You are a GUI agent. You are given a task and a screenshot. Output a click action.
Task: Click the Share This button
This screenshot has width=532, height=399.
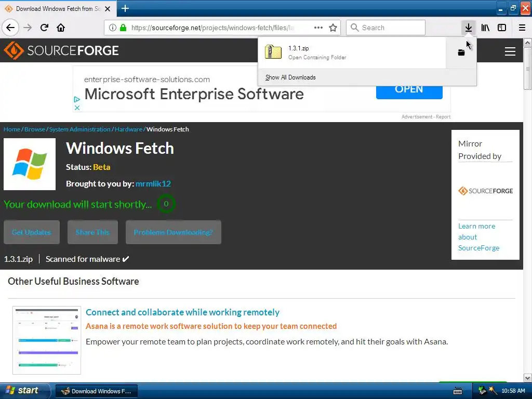point(92,232)
